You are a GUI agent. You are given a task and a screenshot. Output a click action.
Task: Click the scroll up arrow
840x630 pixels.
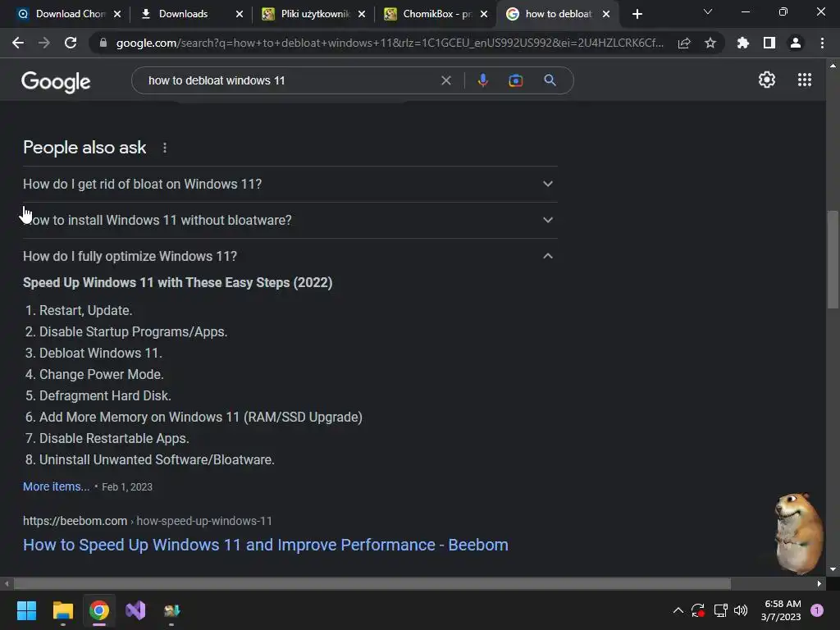click(833, 66)
